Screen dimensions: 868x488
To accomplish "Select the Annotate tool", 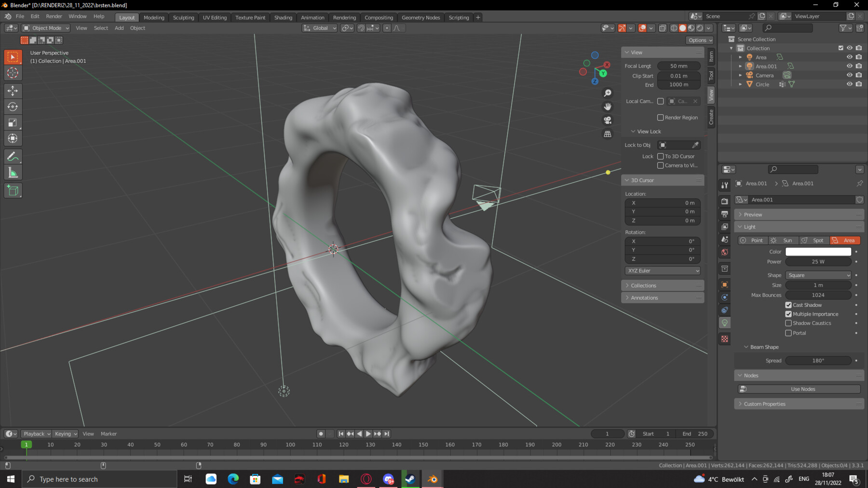I will coord(13,156).
